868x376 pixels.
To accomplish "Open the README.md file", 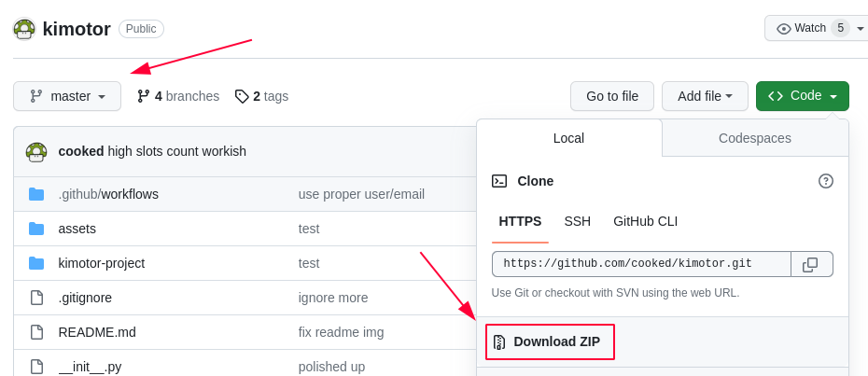I will (x=97, y=332).
